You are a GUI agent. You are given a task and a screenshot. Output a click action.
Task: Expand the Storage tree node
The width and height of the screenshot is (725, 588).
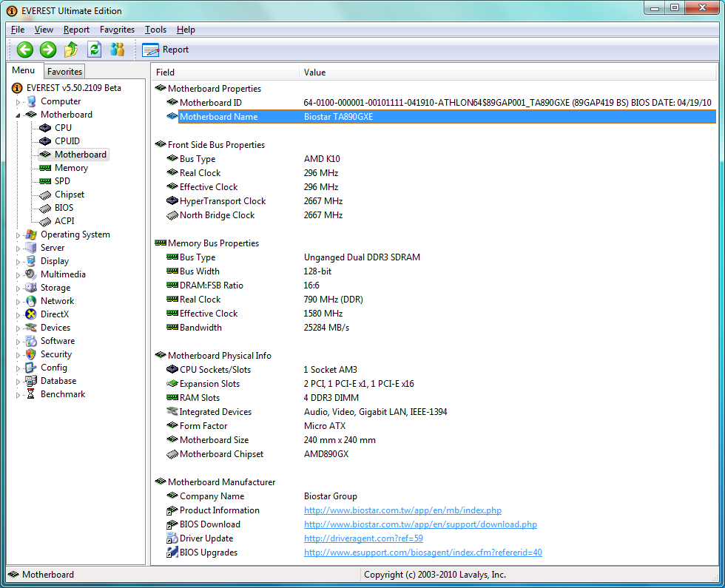[x=18, y=288]
